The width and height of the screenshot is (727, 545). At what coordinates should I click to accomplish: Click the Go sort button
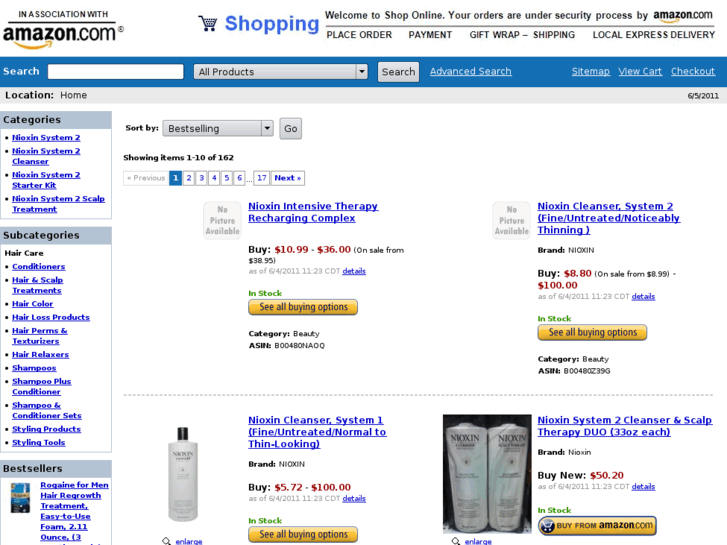pyautogui.click(x=290, y=128)
